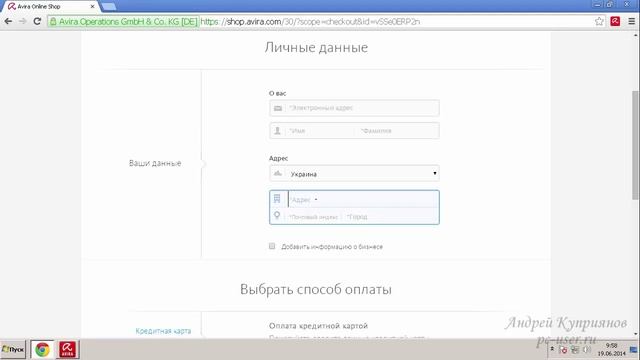Select the Кредитная карта payment option
The width and height of the screenshot is (640, 360).
click(163, 331)
